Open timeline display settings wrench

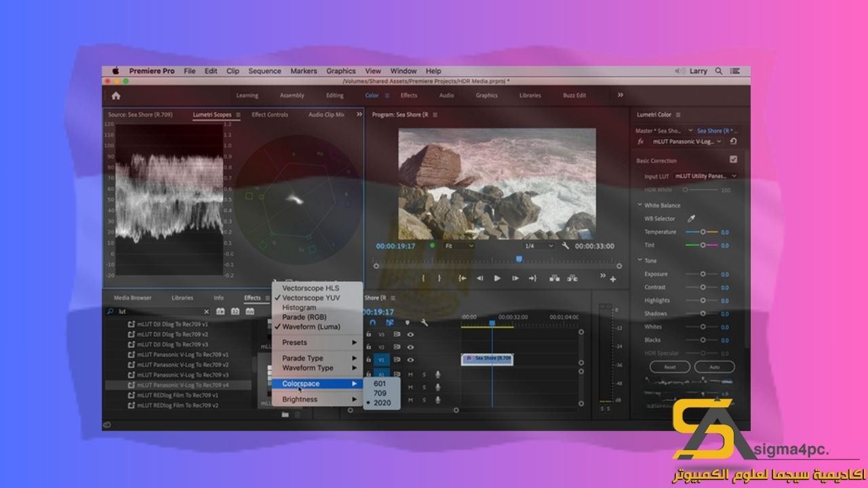pos(425,323)
